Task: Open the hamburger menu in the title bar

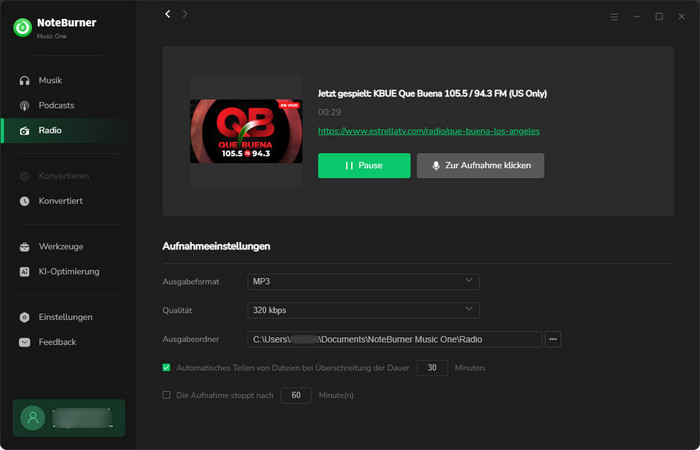Action: pos(614,17)
